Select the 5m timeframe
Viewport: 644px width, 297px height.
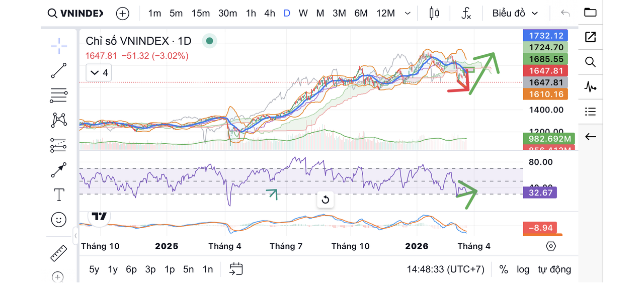click(x=176, y=13)
